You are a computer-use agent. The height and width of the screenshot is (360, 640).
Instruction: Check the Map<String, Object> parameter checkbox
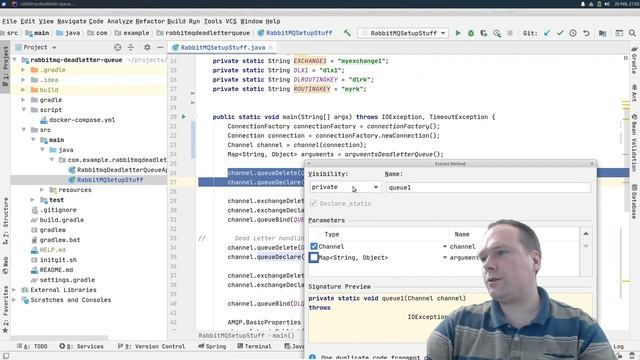pos(314,258)
